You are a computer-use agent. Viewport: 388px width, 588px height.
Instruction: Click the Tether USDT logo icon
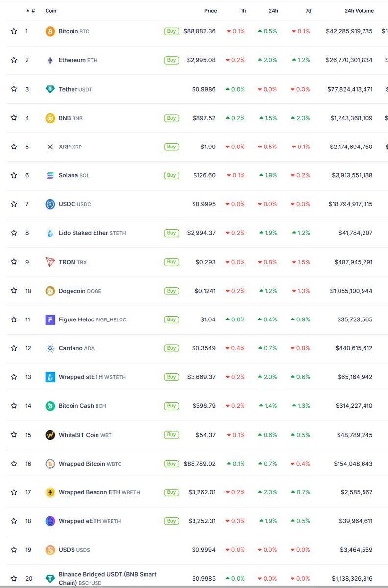point(50,89)
